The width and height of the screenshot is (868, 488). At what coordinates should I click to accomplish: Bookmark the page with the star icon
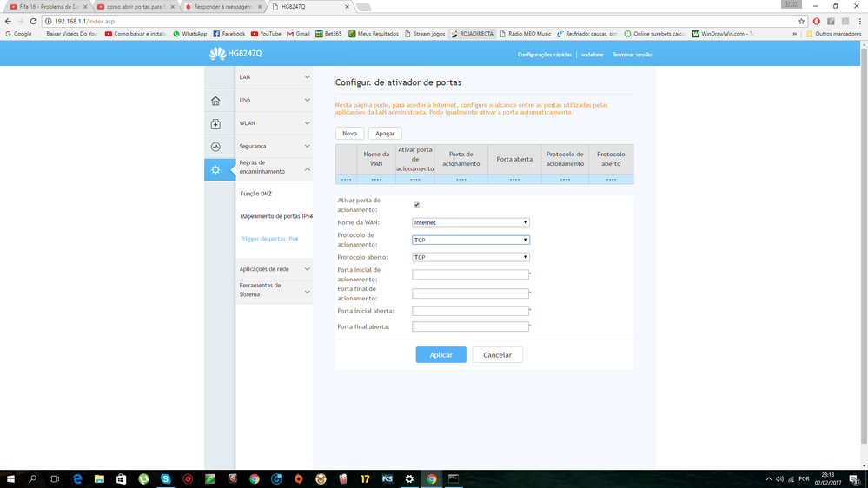coord(801,21)
